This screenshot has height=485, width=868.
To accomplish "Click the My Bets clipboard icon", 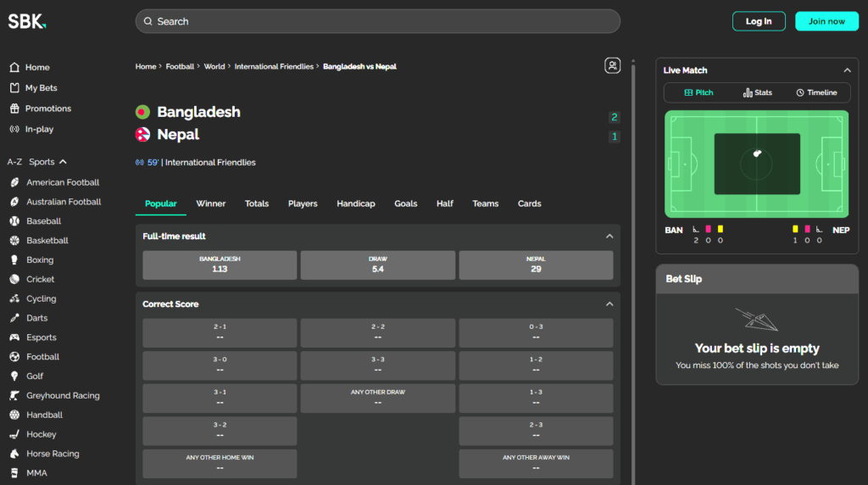I will point(14,88).
